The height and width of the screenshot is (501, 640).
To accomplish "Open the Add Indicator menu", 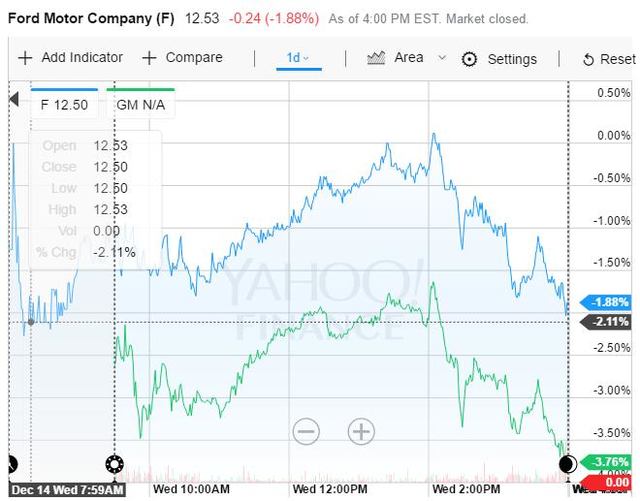I will point(82,58).
